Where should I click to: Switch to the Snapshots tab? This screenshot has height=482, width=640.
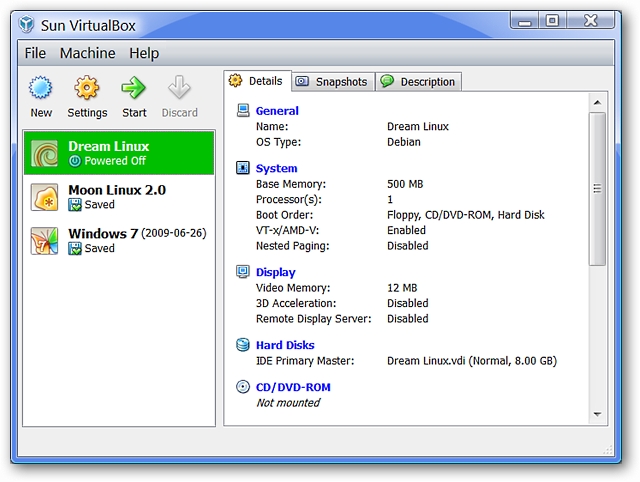pos(333,82)
